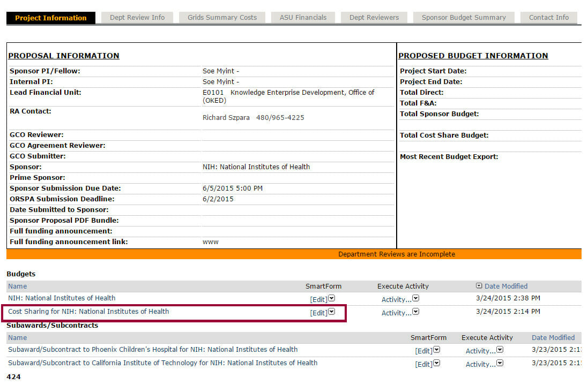588x385 pixels.
Task: Click Edit for the NIH budget SmartForm
Action: tap(318, 299)
